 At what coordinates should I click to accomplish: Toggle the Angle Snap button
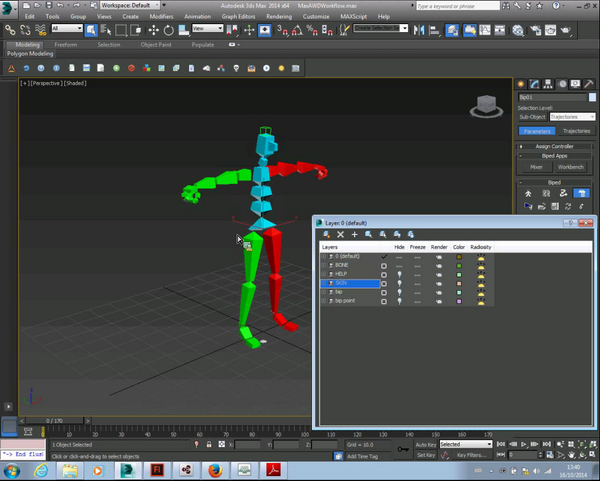[297, 30]
